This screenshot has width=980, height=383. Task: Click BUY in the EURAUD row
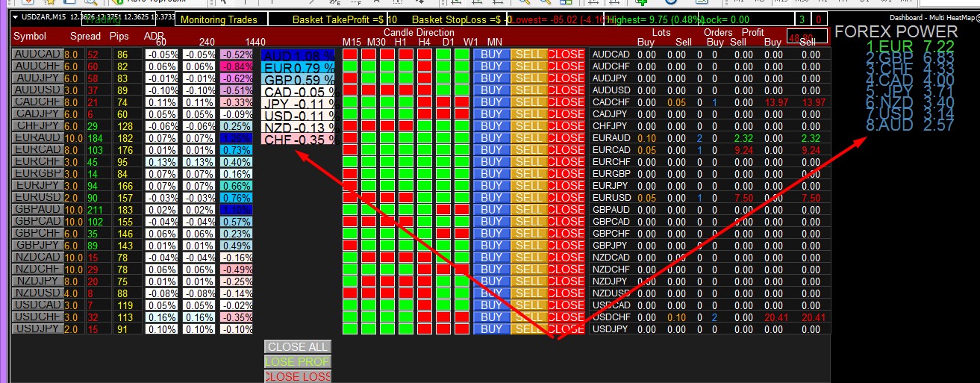click(x=491, y=138)
